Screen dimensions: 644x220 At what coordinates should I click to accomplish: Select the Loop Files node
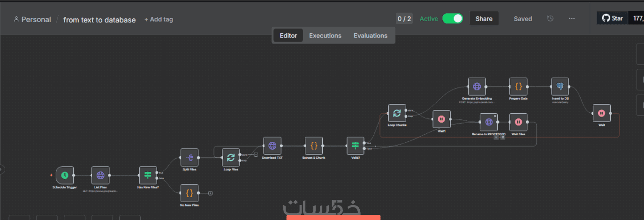pyautogui.click(x=231, y=157)
